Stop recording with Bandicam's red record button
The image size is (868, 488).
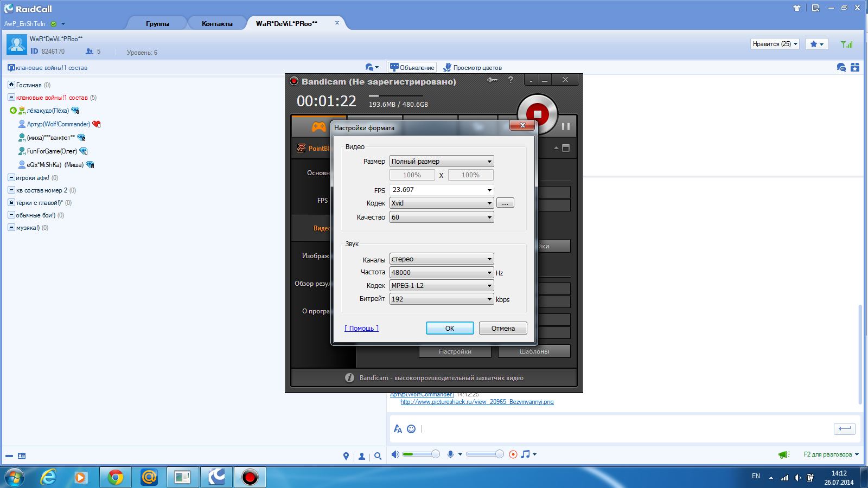point(537,114)
